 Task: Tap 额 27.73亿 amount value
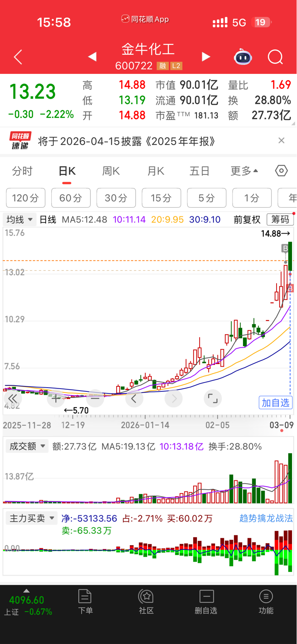(260, 115)
